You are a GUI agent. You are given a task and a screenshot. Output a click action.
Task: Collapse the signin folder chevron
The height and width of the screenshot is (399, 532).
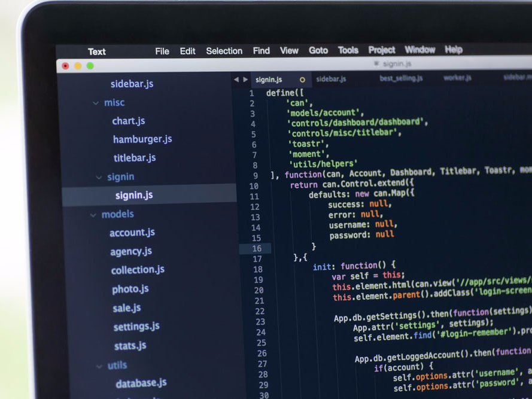point(99,177)
